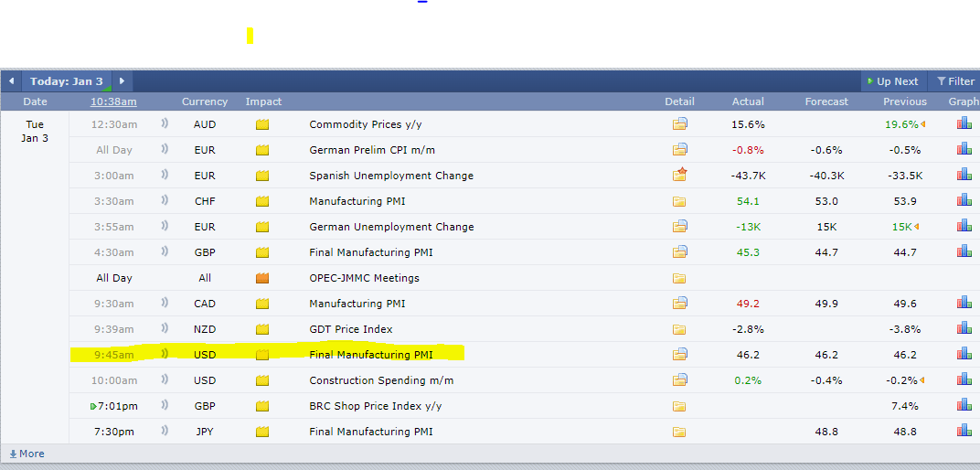Select the OPEC-JMMC Meetings event name
Viewport: 980px width, 470px height.
coord(365,278)
